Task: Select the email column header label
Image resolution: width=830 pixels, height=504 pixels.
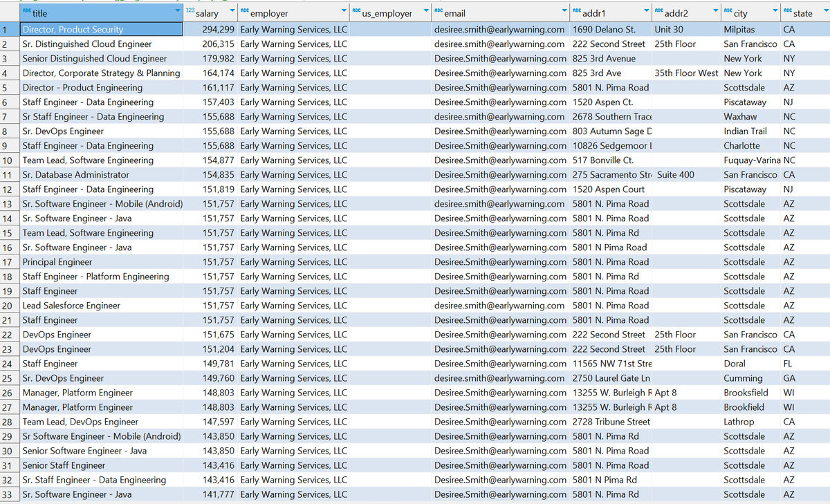Action: point(454,13)
